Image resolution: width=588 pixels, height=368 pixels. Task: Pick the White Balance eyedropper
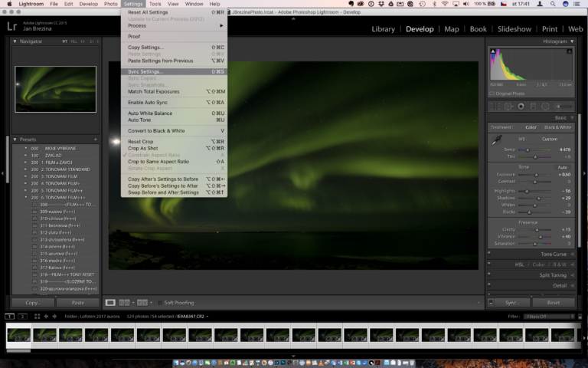[495, 141]
